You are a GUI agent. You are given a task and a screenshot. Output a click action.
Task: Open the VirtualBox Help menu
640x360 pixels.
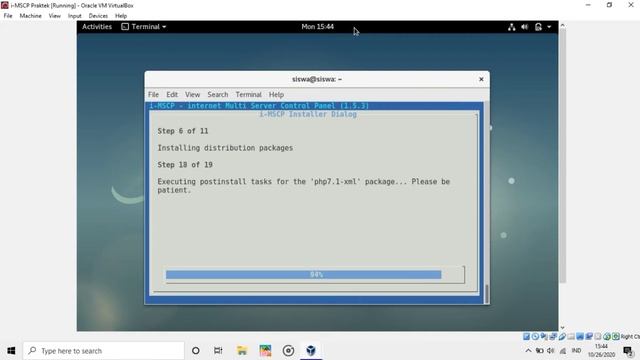tap(121, 16)
